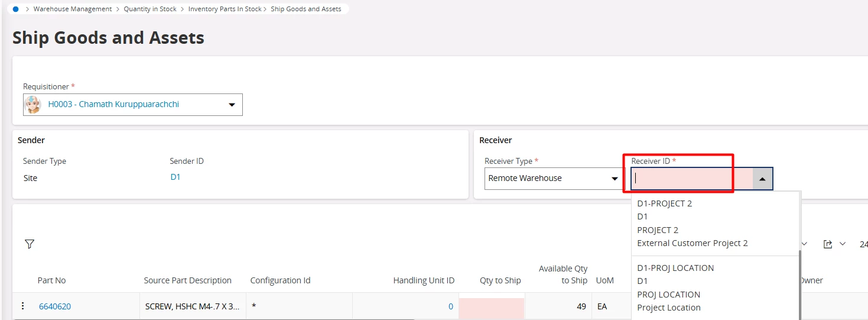Open Inventory Parts In Stock breadcrumb
This screenshot has height=320, width=868.
[x=225, y=9]
